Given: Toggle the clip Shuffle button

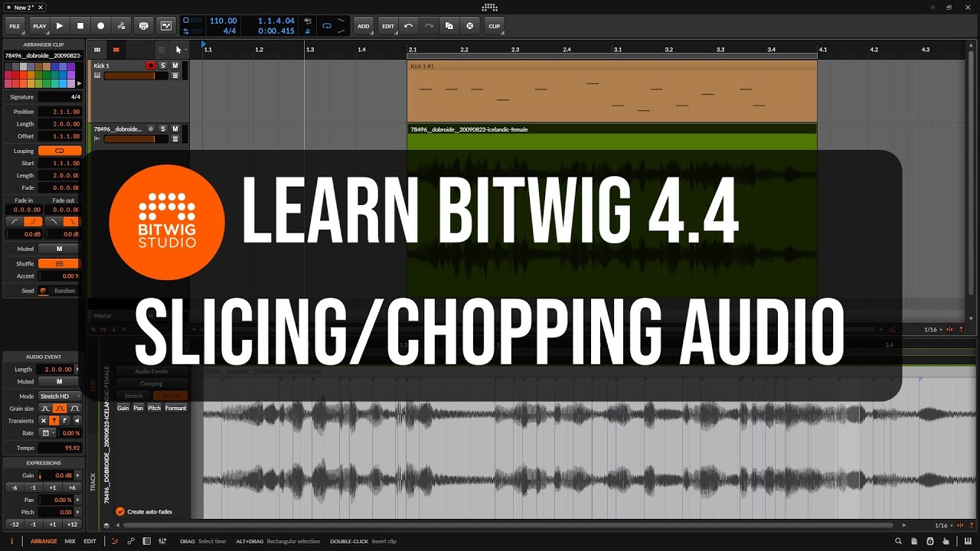Looking at the screenshot, I should point(59,263).
